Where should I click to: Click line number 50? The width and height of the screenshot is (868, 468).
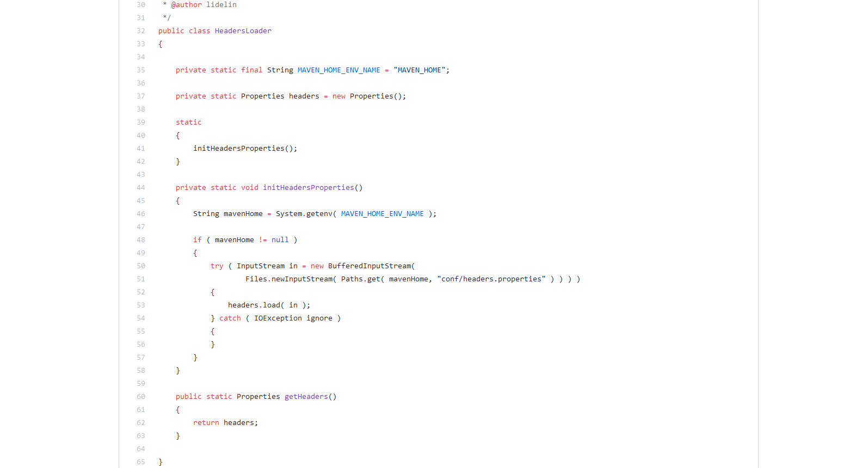point(141,266)
